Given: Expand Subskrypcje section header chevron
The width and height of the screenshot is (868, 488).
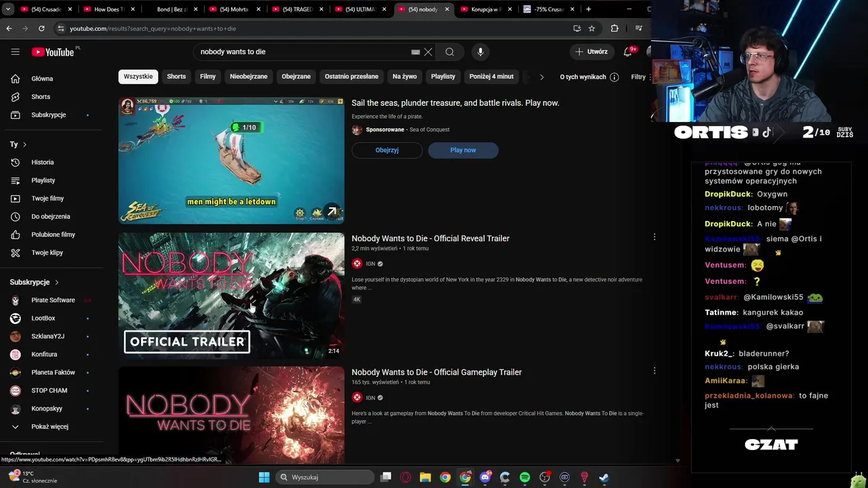Looking at the screenshot, I should click(57, 282).
